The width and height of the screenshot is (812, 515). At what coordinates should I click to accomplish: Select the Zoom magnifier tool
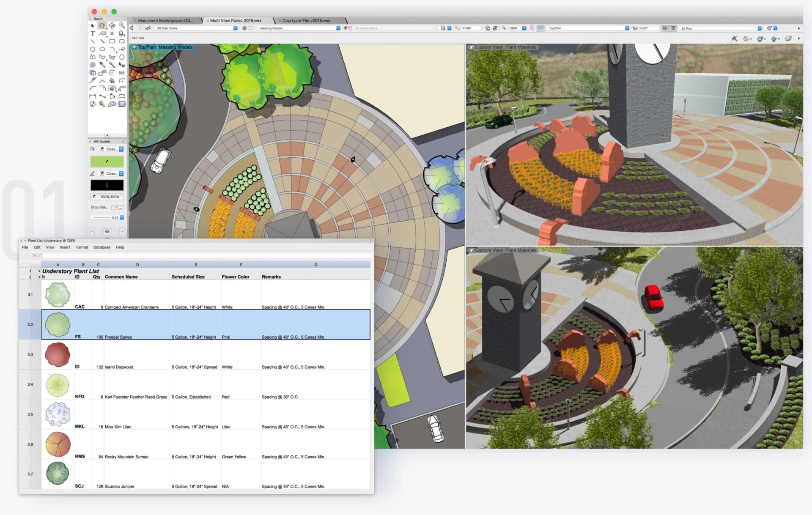click(x=122, y=26)
